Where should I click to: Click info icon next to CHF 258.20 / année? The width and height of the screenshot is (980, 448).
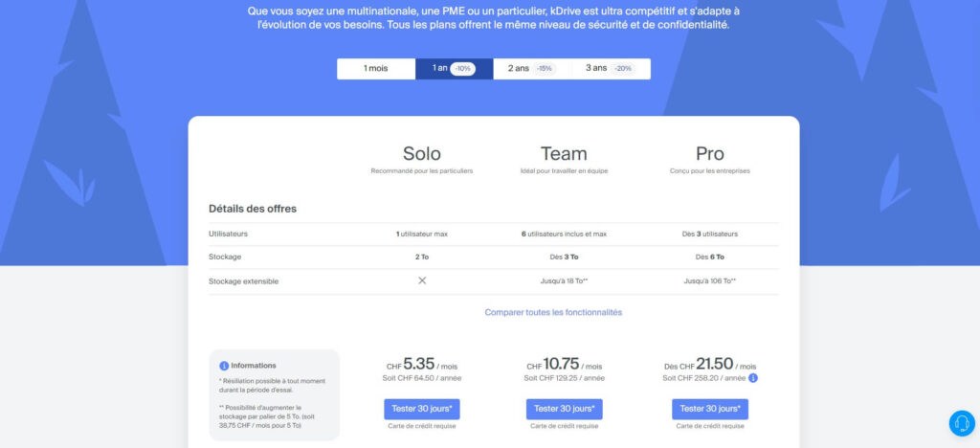point(752,378)
